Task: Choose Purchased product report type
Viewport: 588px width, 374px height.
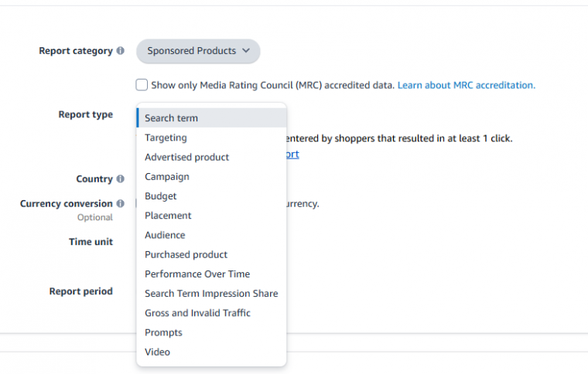Action: click(211, 254)
